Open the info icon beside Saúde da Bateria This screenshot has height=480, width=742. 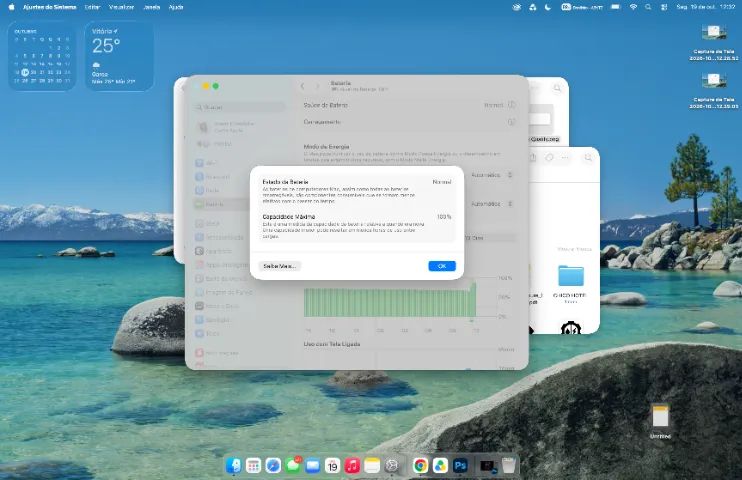(512, 105)
